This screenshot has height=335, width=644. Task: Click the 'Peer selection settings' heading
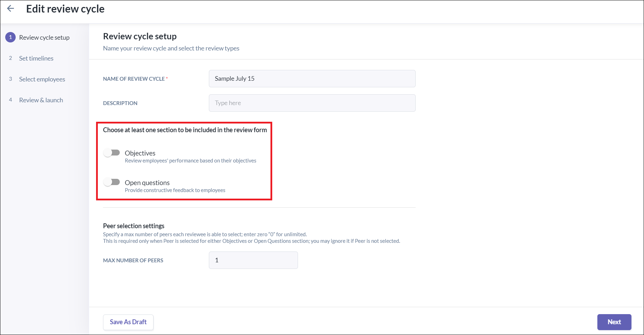tap(134, 226)
